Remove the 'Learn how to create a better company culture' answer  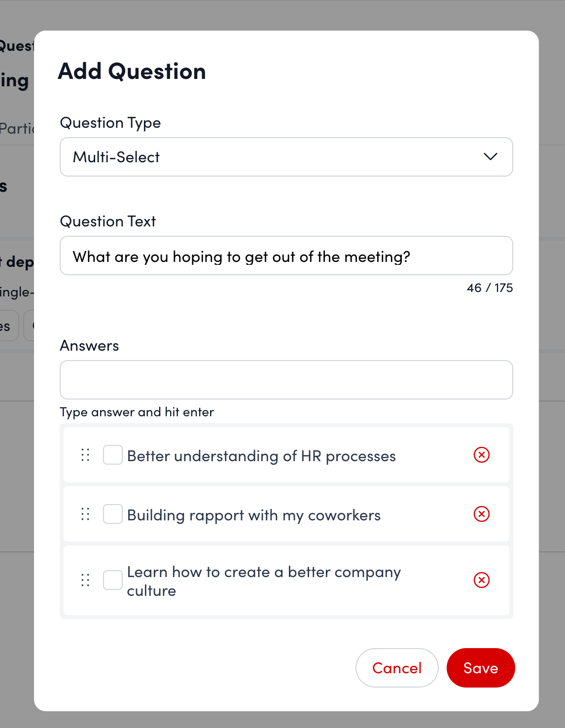coord(482,580)
